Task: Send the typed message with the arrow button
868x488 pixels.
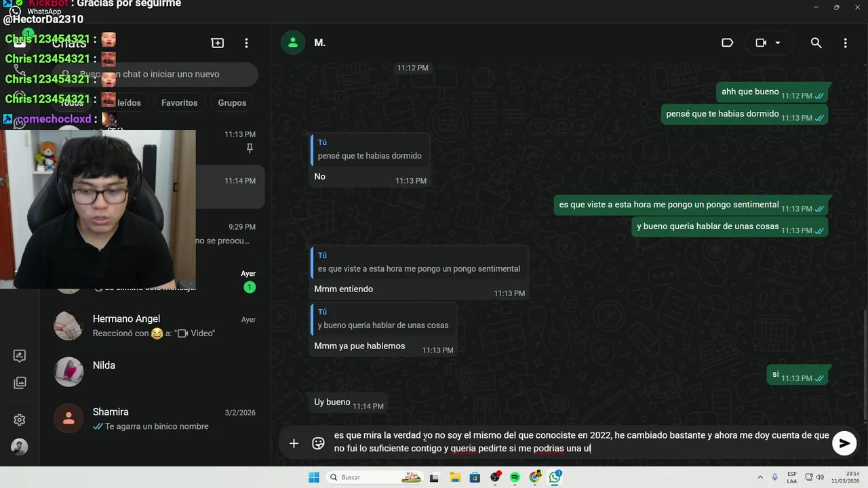Action: (844, 443)
